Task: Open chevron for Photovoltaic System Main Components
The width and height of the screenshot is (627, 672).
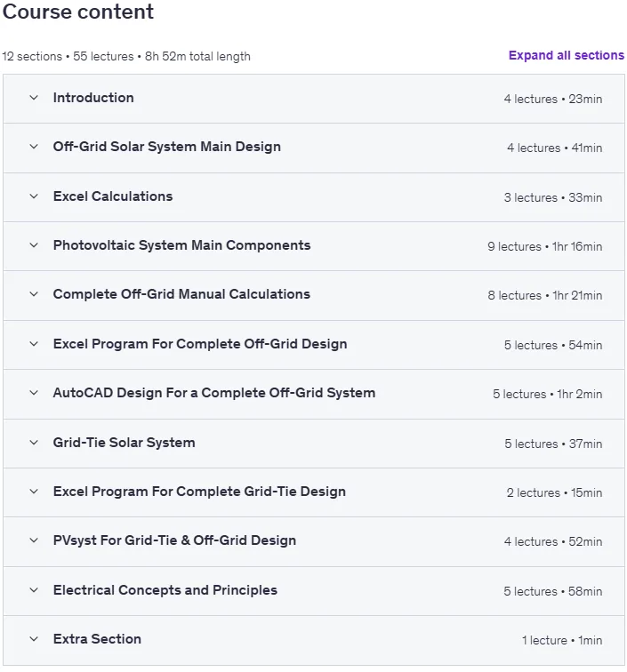Action: click(34, 245)
